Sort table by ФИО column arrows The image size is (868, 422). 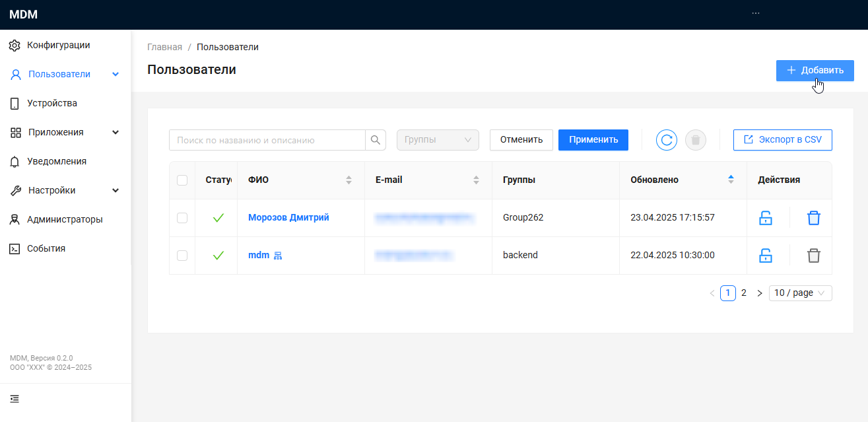coord(349,180)
